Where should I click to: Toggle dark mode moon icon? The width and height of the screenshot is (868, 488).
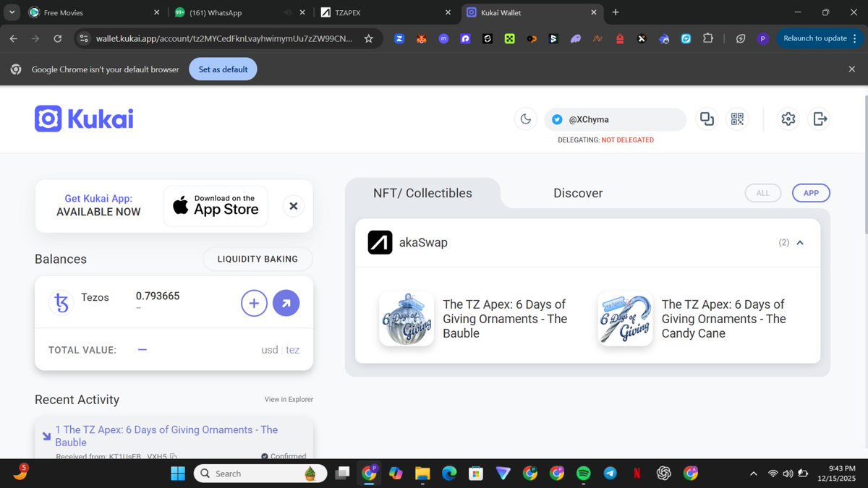click(526, 119)
